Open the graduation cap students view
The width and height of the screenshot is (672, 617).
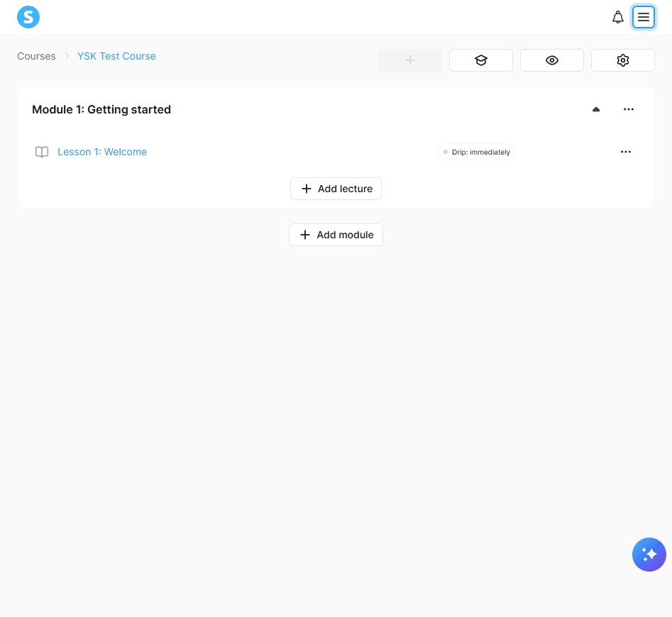click(481, 60)
